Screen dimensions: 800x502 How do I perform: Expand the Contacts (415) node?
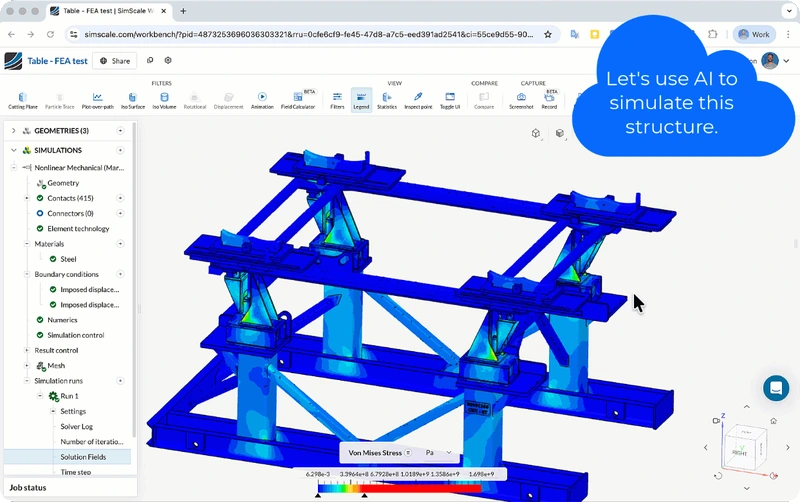27,198
